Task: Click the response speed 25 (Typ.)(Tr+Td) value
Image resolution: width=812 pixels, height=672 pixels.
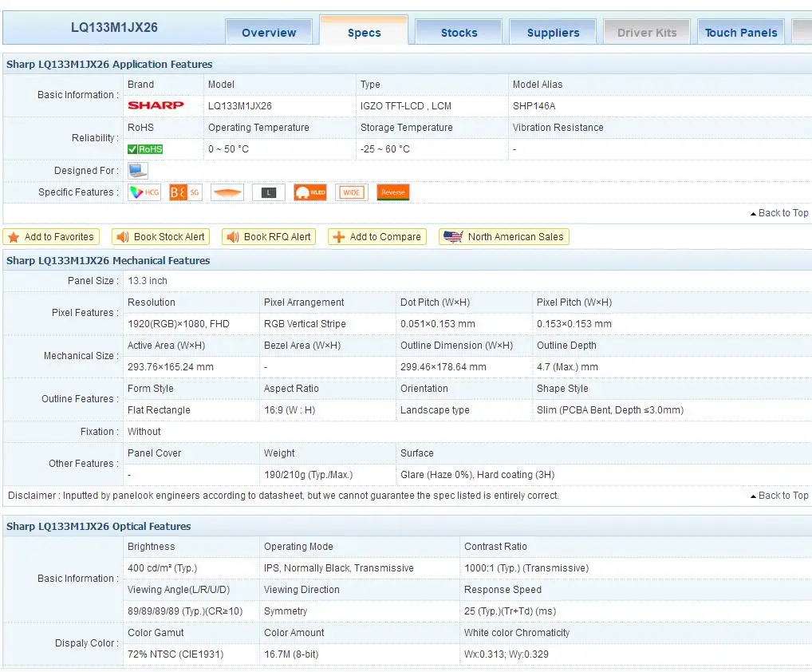Action: tap(510, 611)
